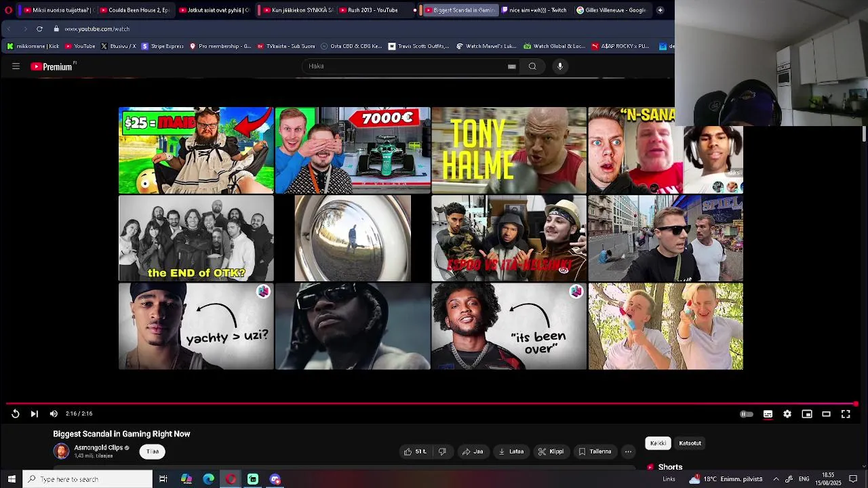Open player settings gear
868x488 pixels.
pos(787,414)
